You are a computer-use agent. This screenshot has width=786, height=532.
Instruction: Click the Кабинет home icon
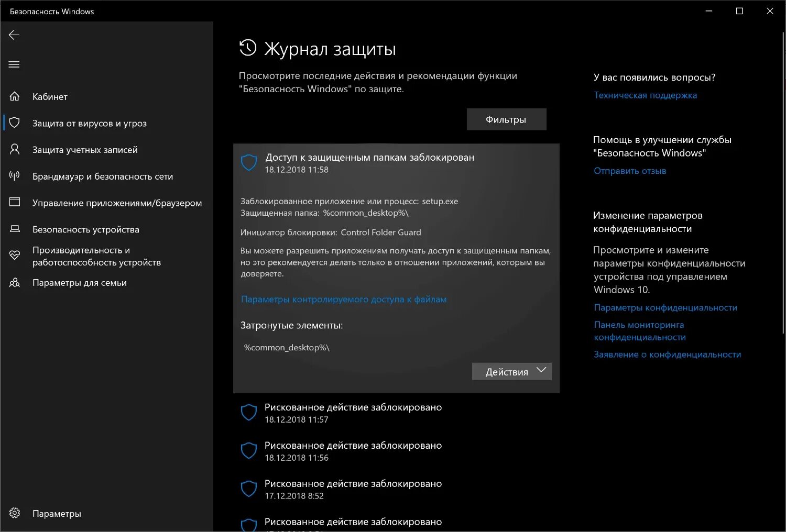[15, 96]
